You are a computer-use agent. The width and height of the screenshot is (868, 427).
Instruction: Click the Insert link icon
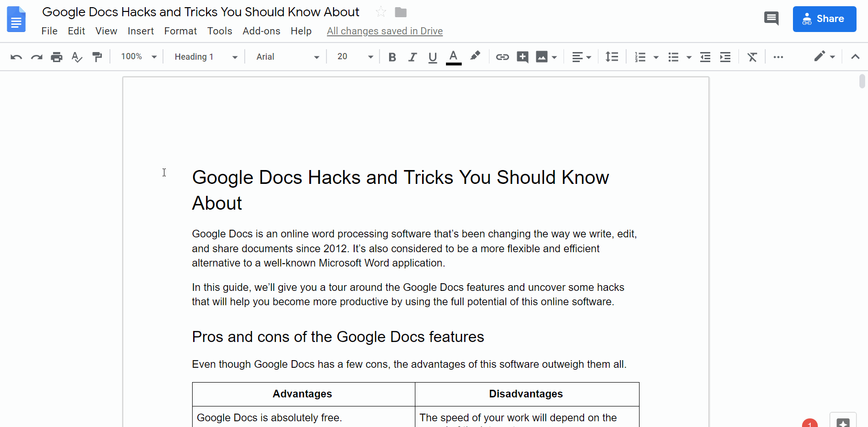(x=502, y=57)
